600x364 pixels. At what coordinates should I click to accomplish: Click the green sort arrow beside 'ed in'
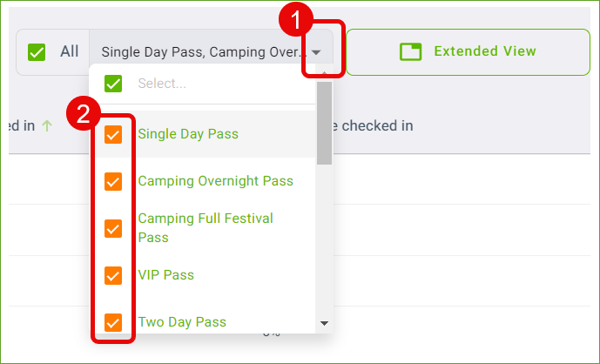[x=47, y=125]
